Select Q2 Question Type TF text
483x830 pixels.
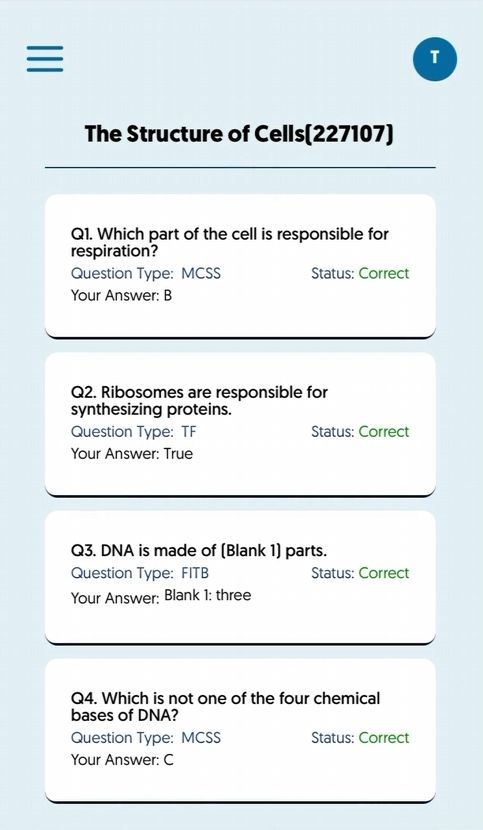click(x=133, y=432)
